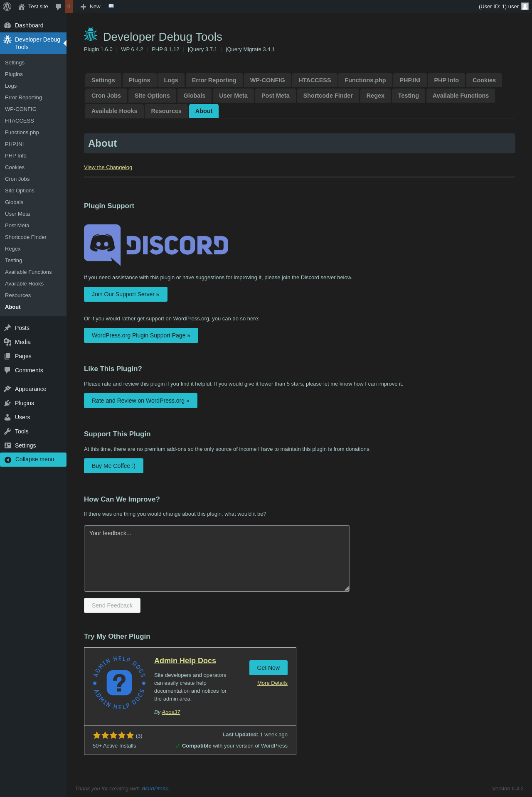This screenshot has width=532, height=797.
Task: Open Available Functions in sidebar submenu
Action: click(x=33, y=272)
